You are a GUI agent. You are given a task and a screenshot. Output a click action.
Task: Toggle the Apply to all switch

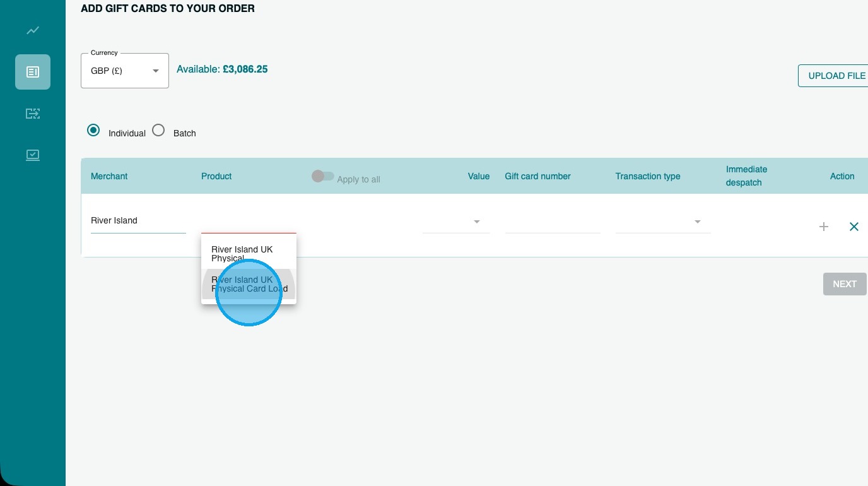(x=322, y=176)
